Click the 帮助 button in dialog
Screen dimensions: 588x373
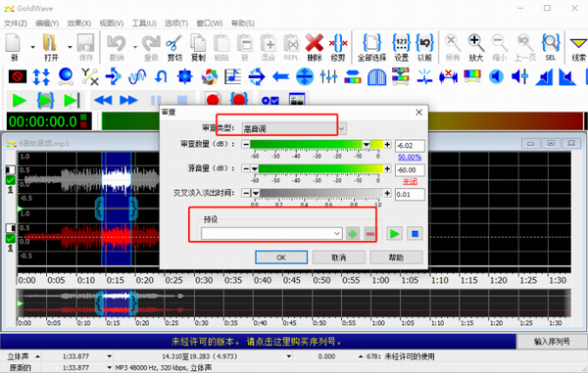click(396, 257)
